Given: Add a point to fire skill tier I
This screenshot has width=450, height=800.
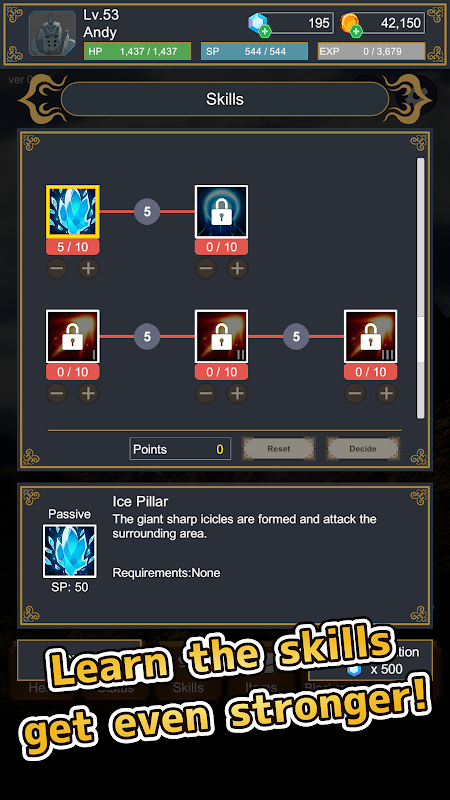Looking at the screenshot, I should (x=88, y=393).
